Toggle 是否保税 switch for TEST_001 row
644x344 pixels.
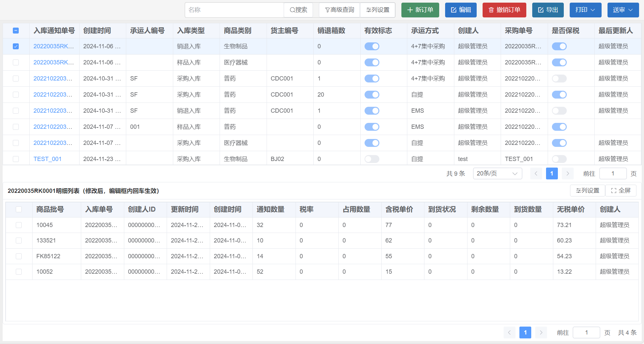(559, 159)
